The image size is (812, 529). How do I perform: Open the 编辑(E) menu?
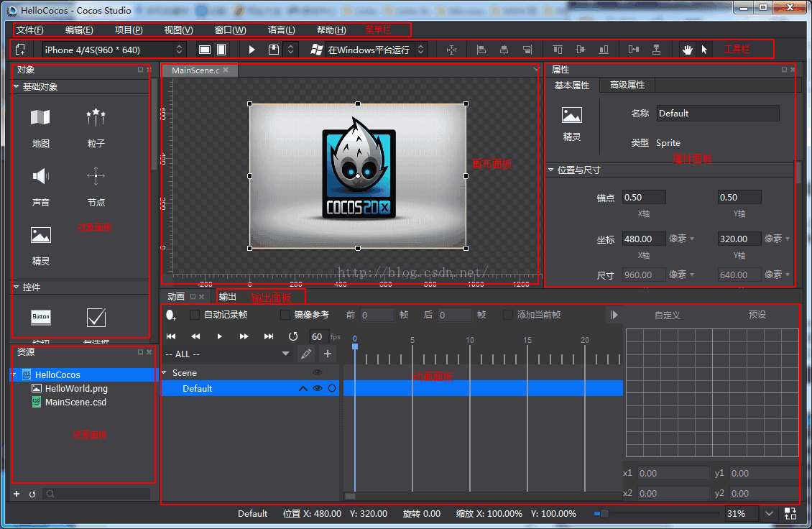pyautogui.click(x=79, y=30)
